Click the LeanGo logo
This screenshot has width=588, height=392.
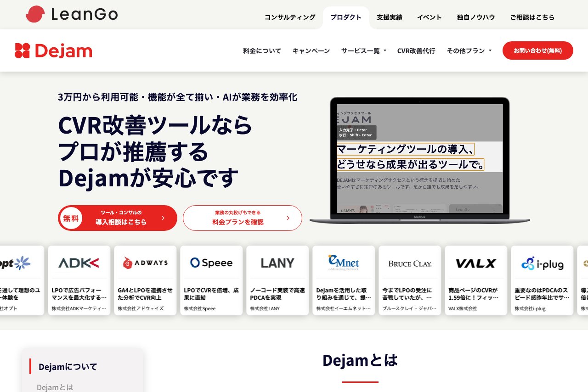(x=72, y=14)
